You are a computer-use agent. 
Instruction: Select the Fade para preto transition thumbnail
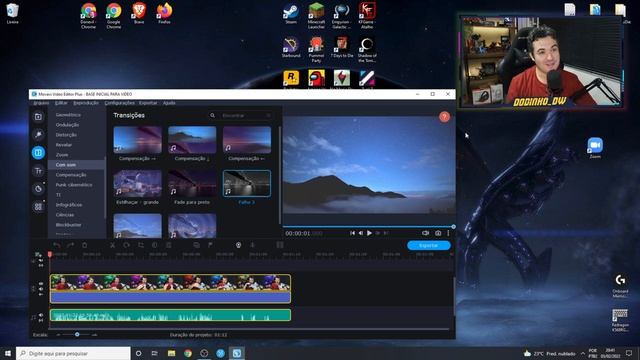[192, 184]
